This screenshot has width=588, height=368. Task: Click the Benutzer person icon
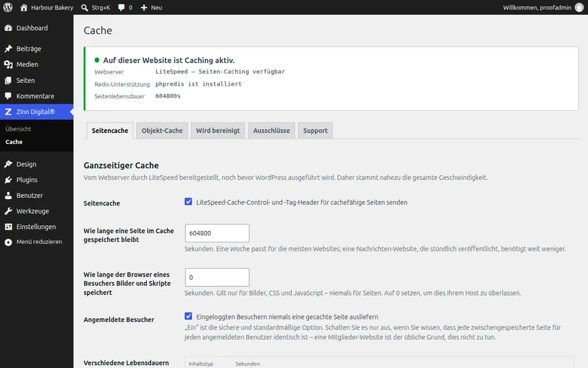click(x=8, y=196)
